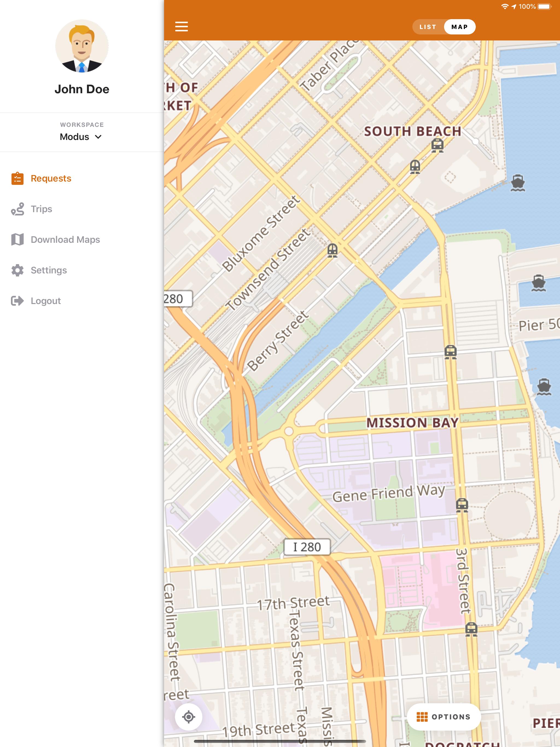Tap the train stop near Gene Friend Way

pos(462,505)
